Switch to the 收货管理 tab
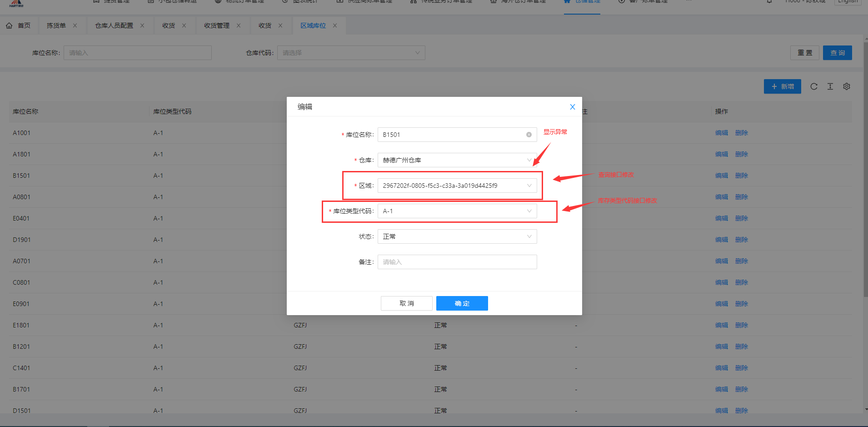 click(216, 25)
